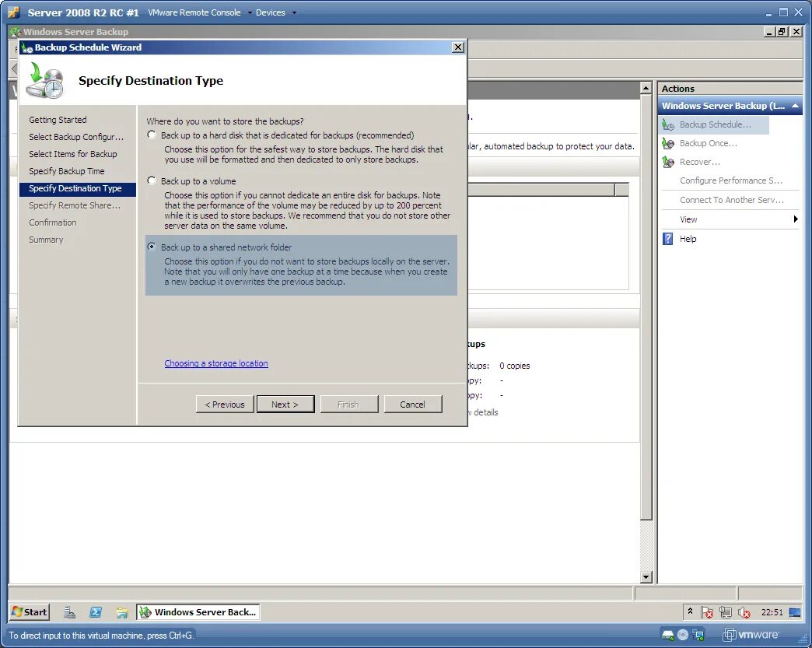Open Configure Performance Settings action
Viewport: 812px width, 648px height.
pyautogui.click(x=730, y=180)
